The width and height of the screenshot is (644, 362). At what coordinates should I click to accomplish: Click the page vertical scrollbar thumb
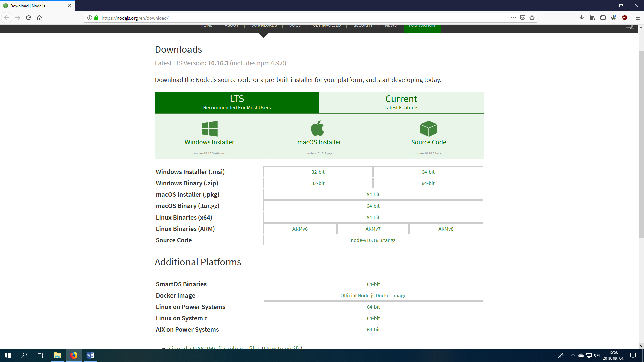(x=641, y=144)
